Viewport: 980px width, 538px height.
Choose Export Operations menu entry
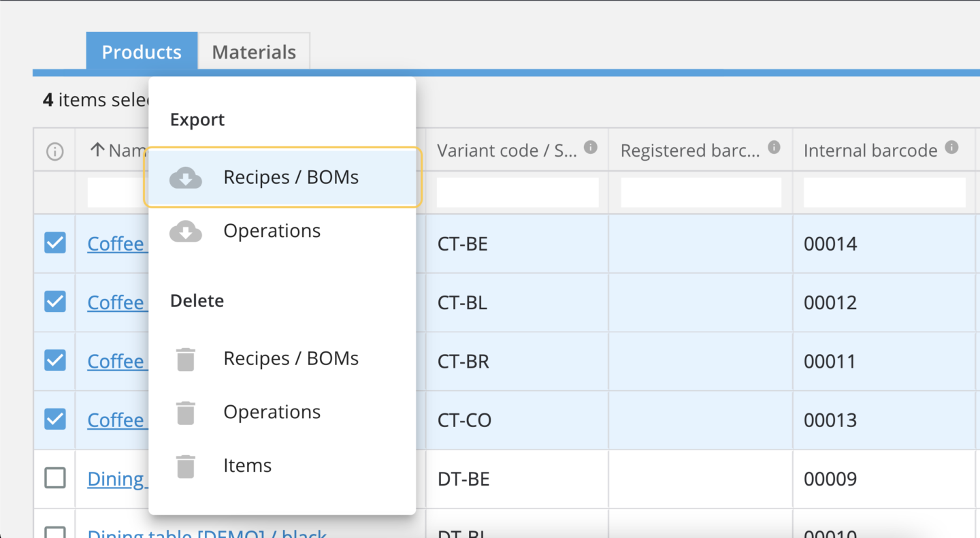pyautogui.click(x=272, y=232)
